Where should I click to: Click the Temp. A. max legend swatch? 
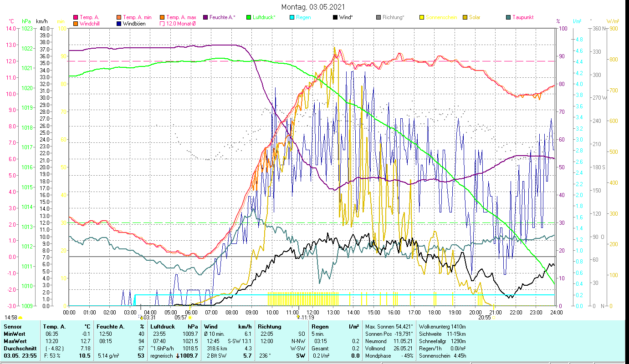click(x=162, y=17)
